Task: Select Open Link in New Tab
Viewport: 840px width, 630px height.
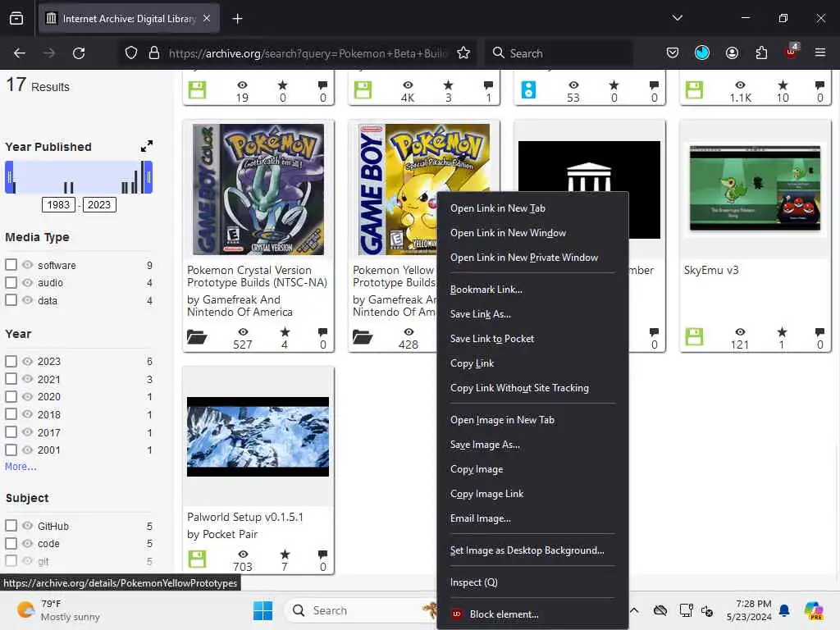Action: [532, 208]
